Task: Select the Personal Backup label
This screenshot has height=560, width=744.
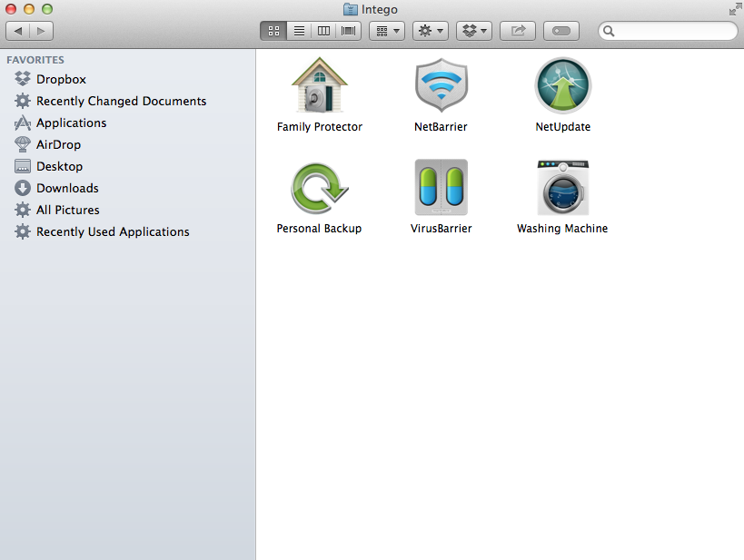Action: point(319,229)
